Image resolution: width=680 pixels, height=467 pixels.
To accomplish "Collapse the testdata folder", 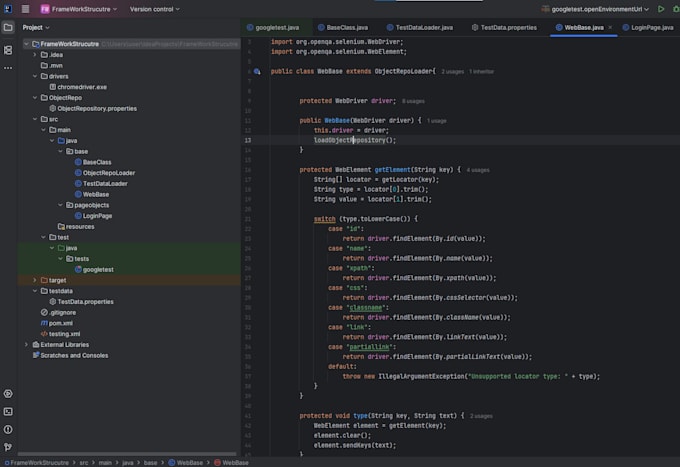I will [35, 291].
